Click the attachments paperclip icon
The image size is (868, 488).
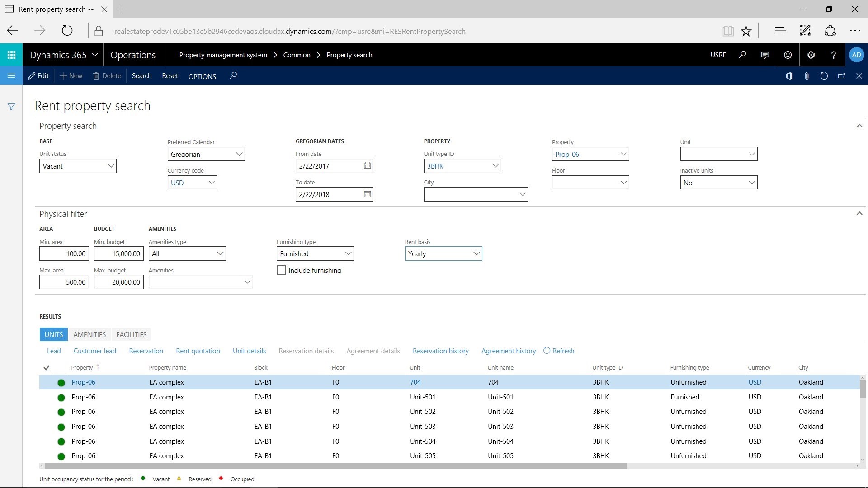[x=807, y=76]
